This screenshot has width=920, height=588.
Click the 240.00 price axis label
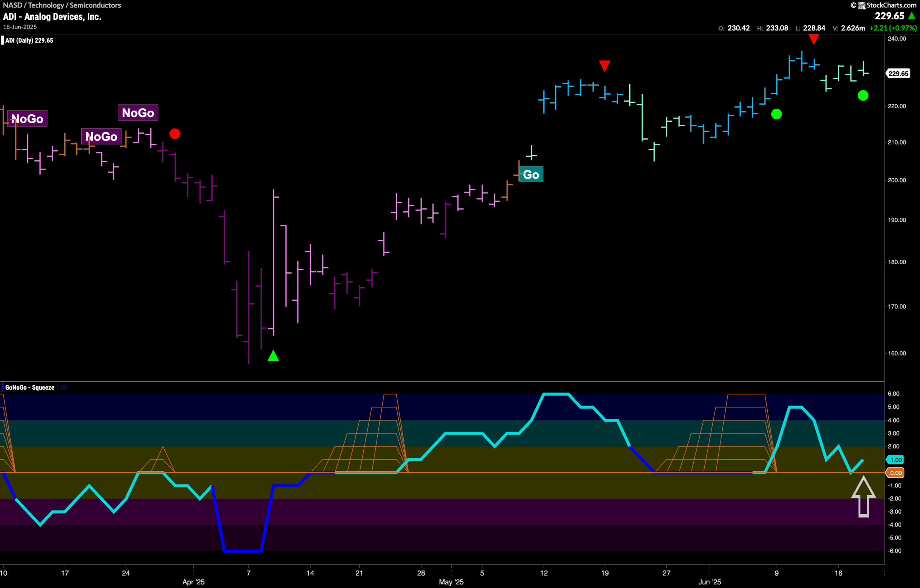click(x=897, y=38)
